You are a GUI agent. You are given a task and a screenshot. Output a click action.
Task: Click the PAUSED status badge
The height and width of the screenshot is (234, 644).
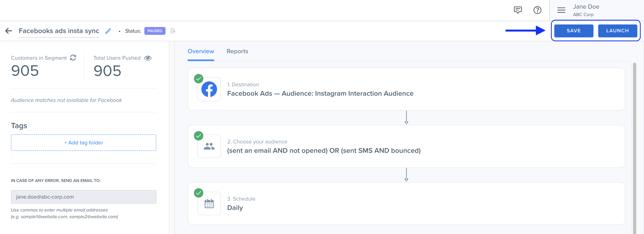(155, 31)
